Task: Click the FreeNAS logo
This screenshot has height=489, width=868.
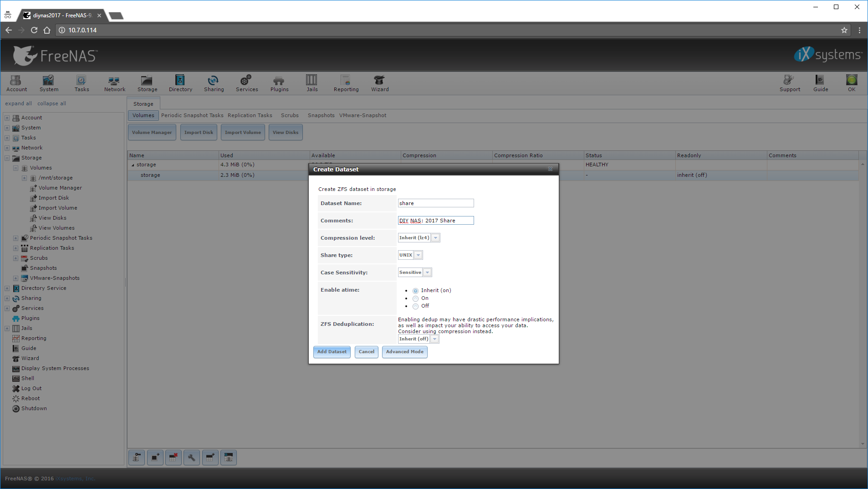Action: coord(55,56)
